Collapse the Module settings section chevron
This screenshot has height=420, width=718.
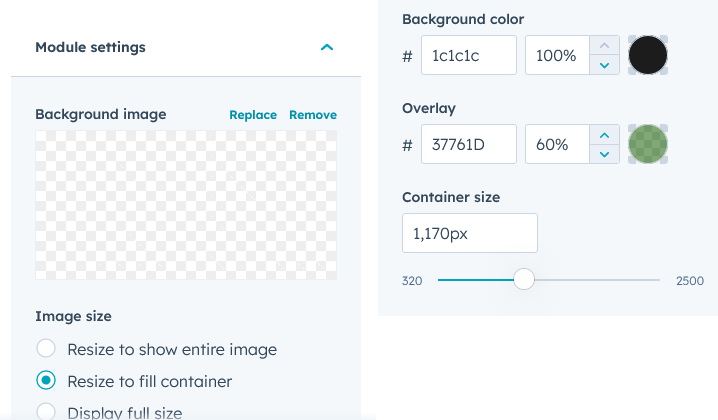tap(326, 47)
